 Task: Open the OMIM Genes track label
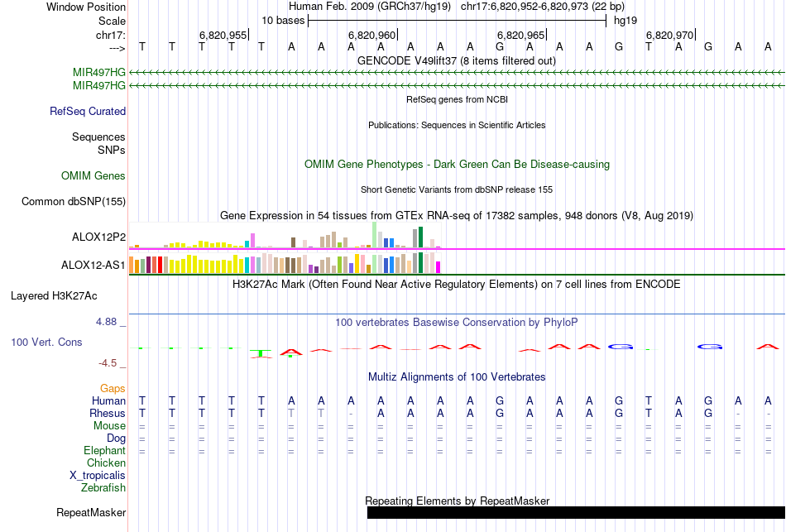click(x=93, y=176)
